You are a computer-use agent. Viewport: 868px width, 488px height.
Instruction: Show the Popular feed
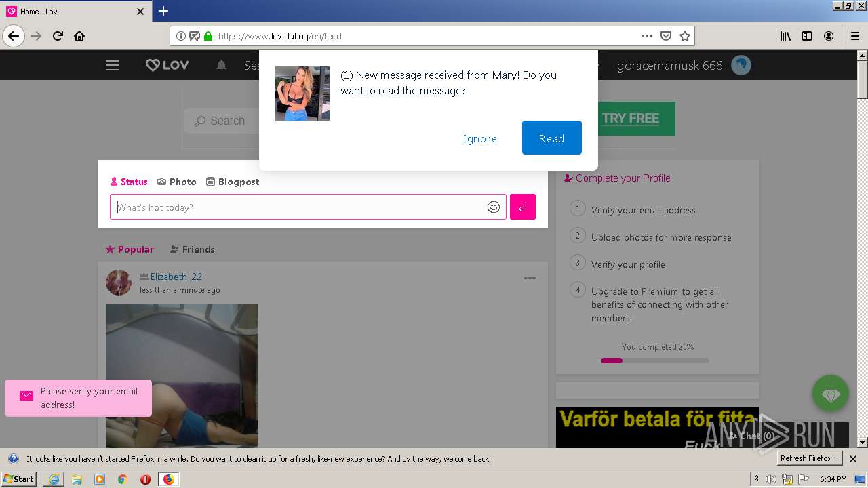(x=130, y=249)
